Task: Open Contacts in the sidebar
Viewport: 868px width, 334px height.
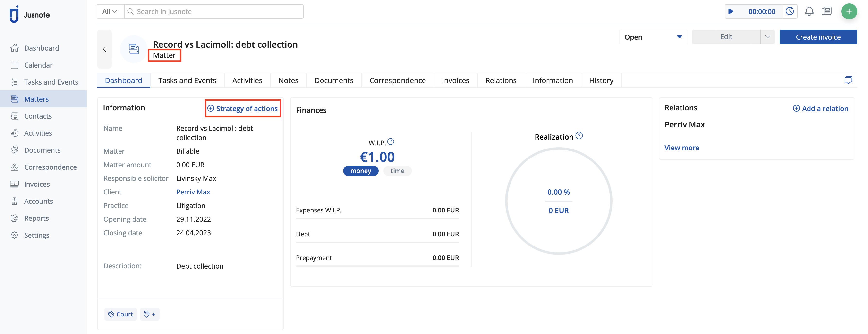Action: pyautogui.click(x=43, y=116)
